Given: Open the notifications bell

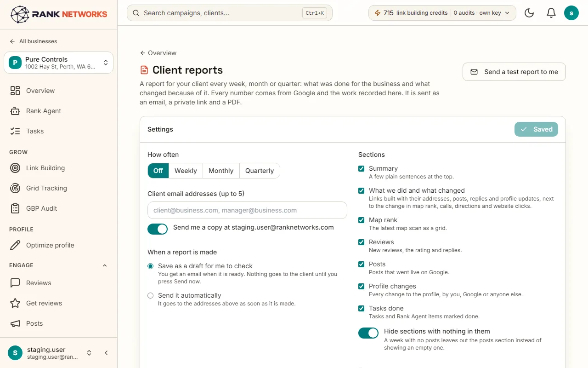Looking at the screenshot, I should coord(551,13).
